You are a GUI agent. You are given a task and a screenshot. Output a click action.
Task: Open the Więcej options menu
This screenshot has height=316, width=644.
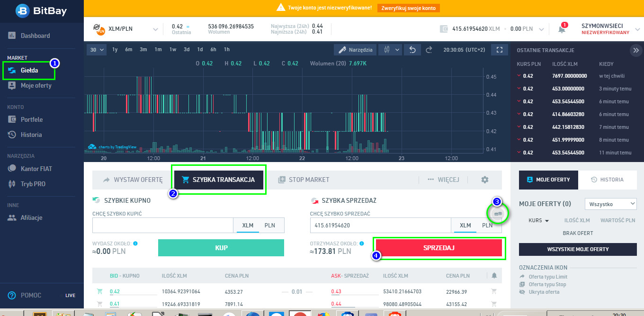pos(443,180)
